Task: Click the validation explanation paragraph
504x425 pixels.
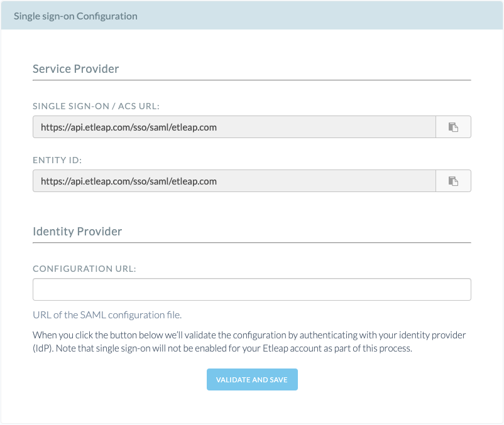Action: point(251,335)
